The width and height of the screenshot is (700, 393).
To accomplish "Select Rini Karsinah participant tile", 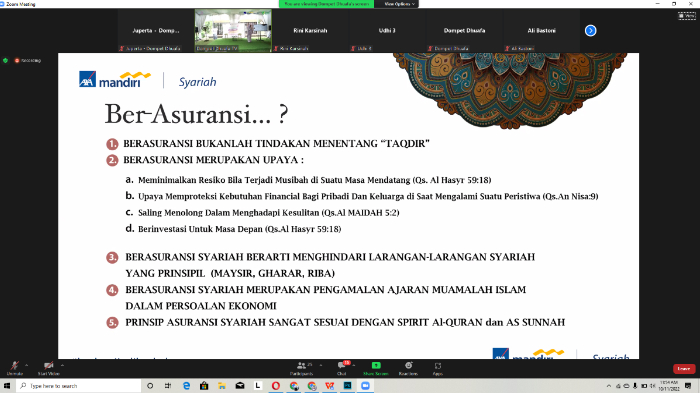I will tap(310, 30).
